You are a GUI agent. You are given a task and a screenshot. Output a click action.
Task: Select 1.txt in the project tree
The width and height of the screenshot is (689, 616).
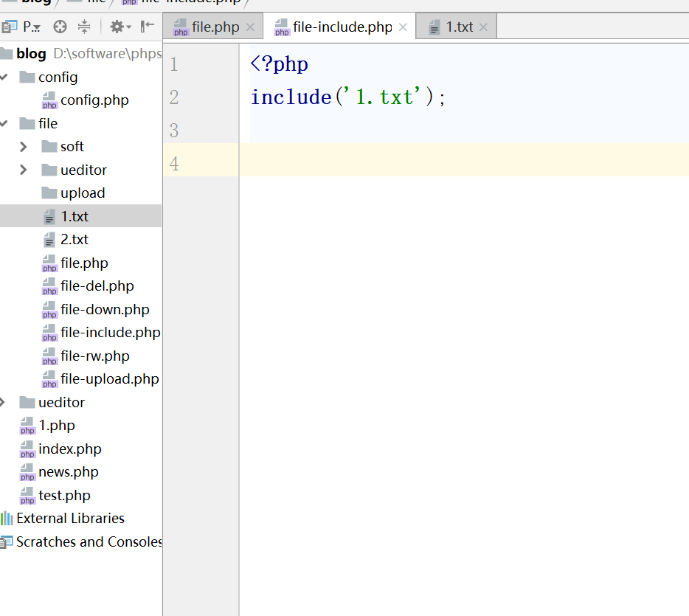click(75, 216)
